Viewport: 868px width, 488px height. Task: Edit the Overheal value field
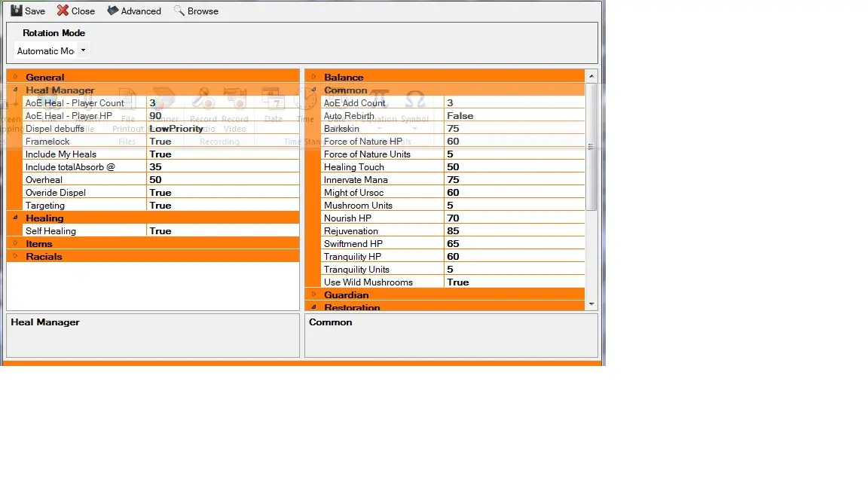[222, 180]
